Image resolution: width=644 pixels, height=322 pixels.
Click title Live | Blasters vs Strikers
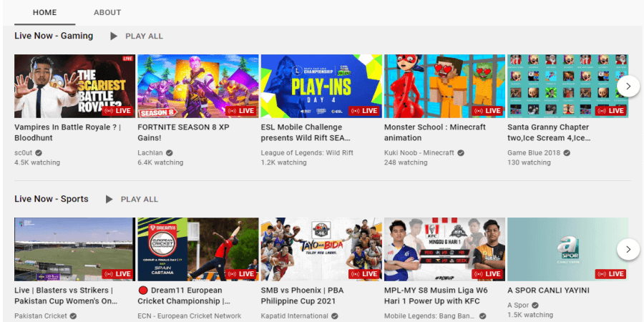point(66,296)
